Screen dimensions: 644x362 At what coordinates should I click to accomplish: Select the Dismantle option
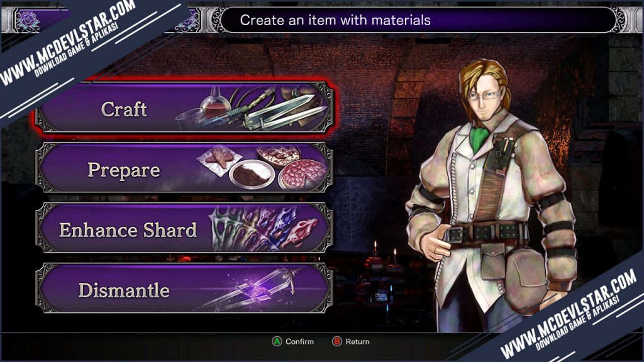[x=184, y=289]
